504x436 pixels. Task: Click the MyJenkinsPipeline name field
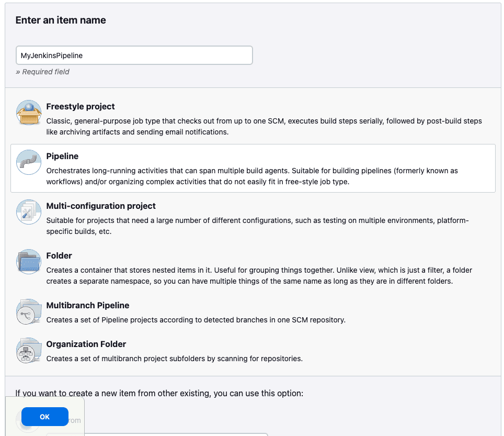tap(133, 55)
